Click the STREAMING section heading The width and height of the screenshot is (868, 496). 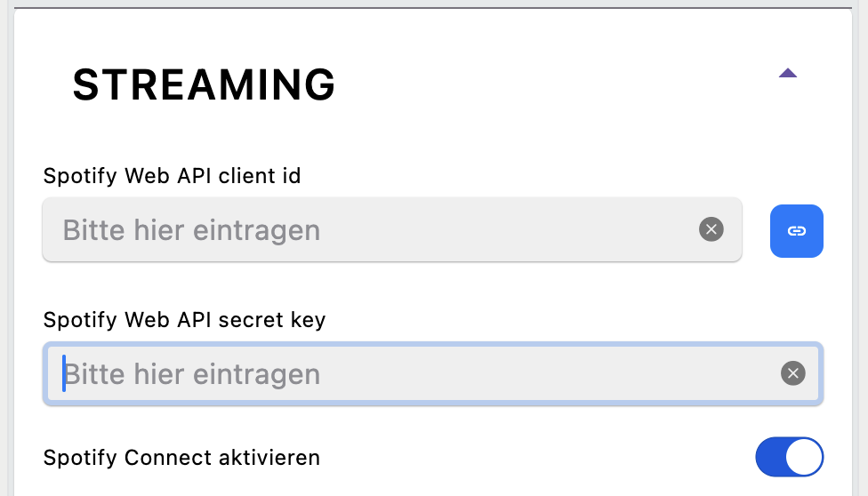[204, 85]
